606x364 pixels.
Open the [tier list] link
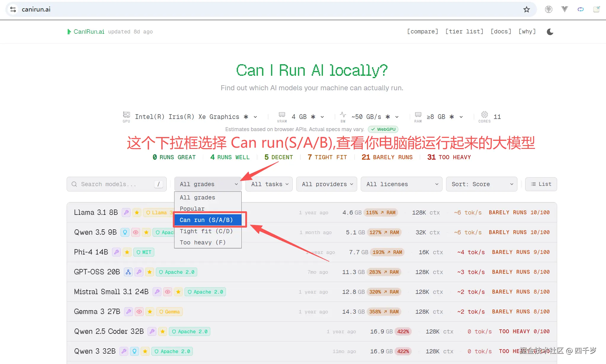click(464, 31)
